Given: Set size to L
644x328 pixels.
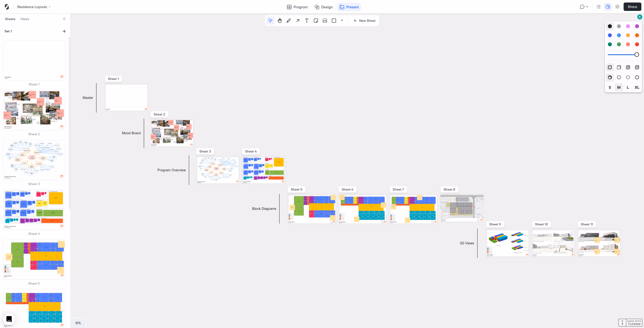Looking at the screenshot, I should click(x=628, y=87).
